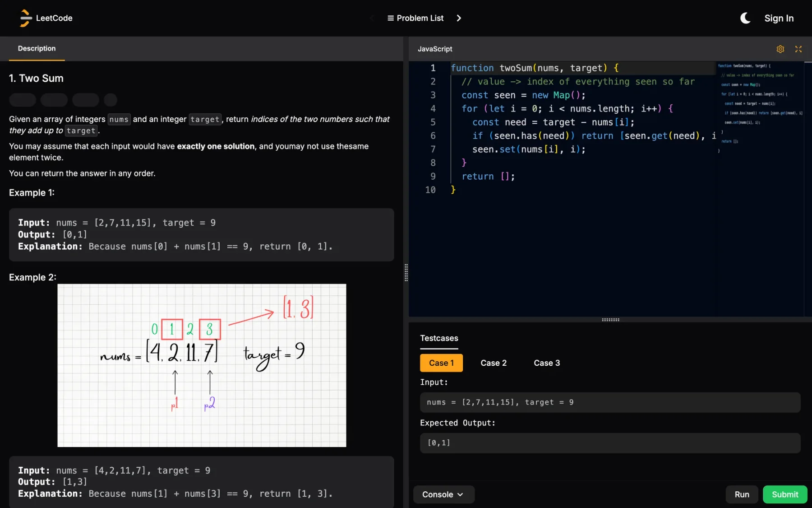
Task: Run the code with the Run button
Action: [x=742, y=494]
